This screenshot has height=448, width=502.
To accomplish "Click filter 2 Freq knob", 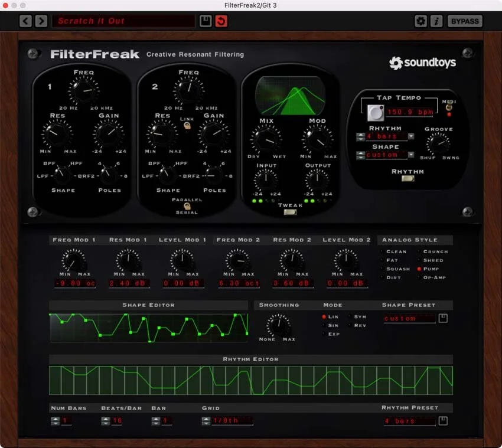I will pyautogui.click(x=188, y=90).
